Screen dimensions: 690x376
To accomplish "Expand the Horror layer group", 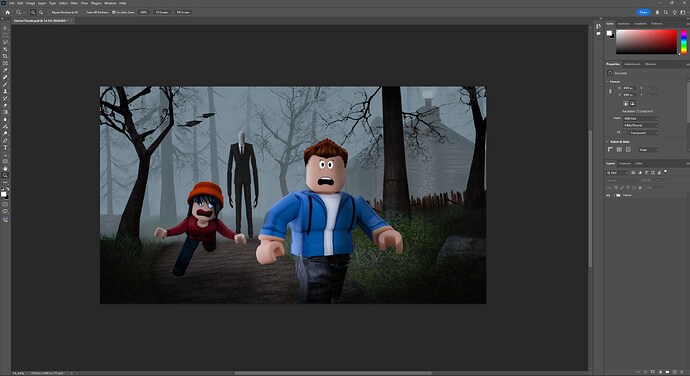I will [x=614, y=195].
